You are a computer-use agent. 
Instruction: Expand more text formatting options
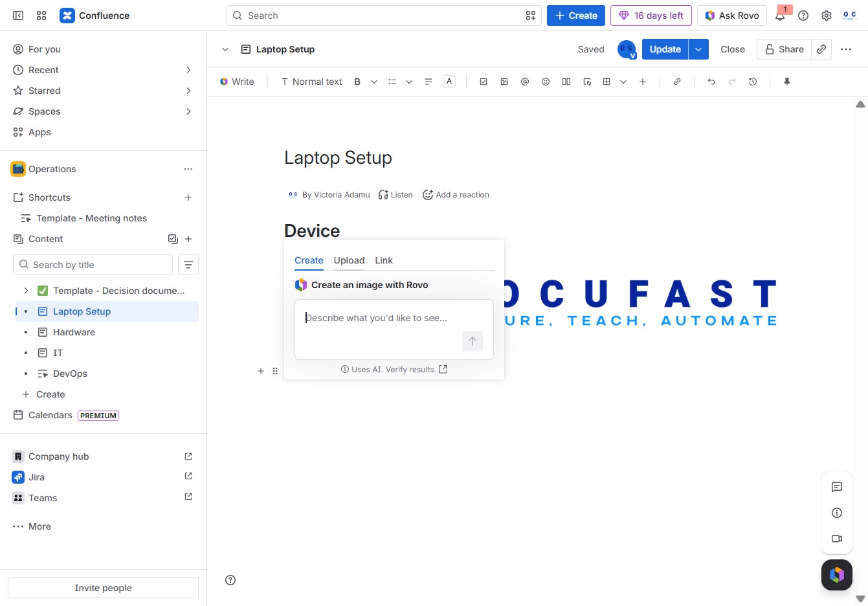[x=374, y=82]
